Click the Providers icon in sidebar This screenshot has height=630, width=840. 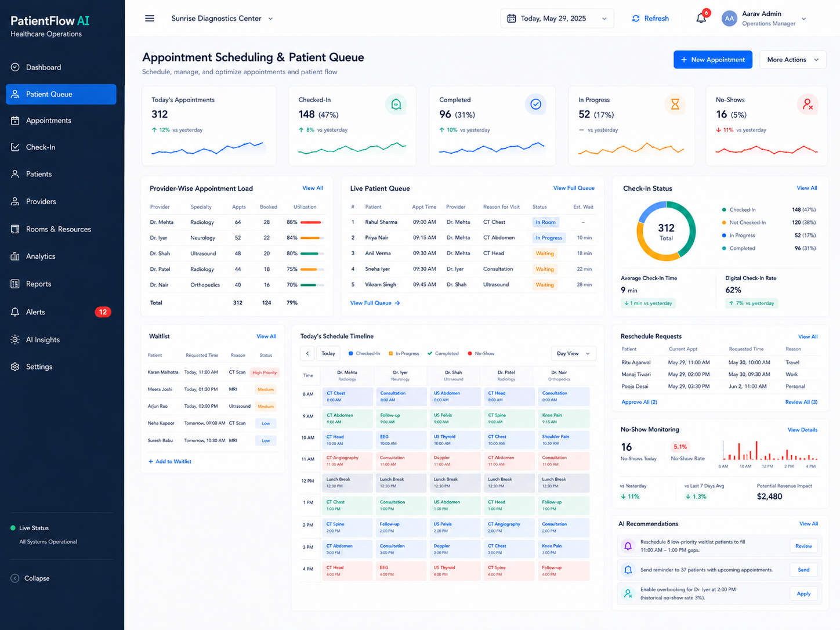click(15, 201)
